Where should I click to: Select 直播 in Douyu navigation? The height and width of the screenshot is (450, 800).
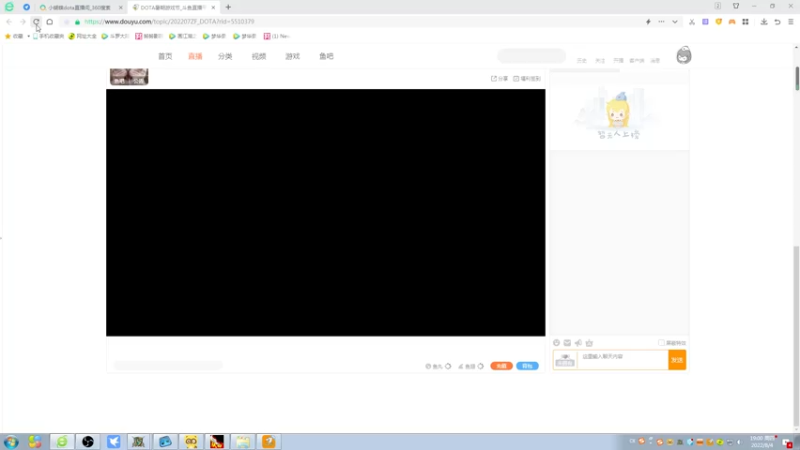(x=195, y=56)
